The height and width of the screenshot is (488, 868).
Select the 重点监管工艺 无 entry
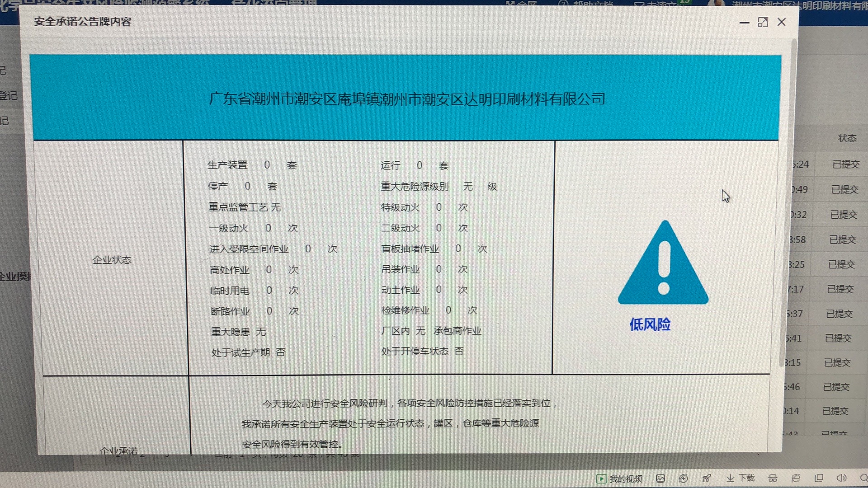pyautogui.click(x=245, y=207)
